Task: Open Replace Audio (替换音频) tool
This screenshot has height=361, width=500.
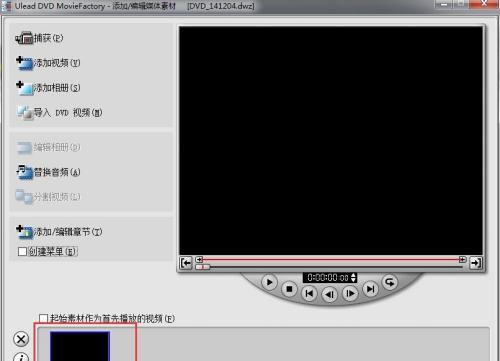Action: tap(48, 172)
